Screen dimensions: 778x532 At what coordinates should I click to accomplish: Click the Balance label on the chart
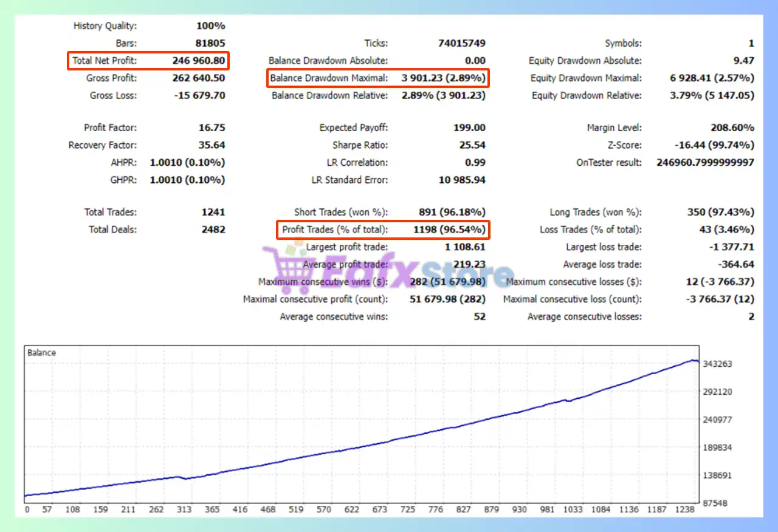coord(41,353)
